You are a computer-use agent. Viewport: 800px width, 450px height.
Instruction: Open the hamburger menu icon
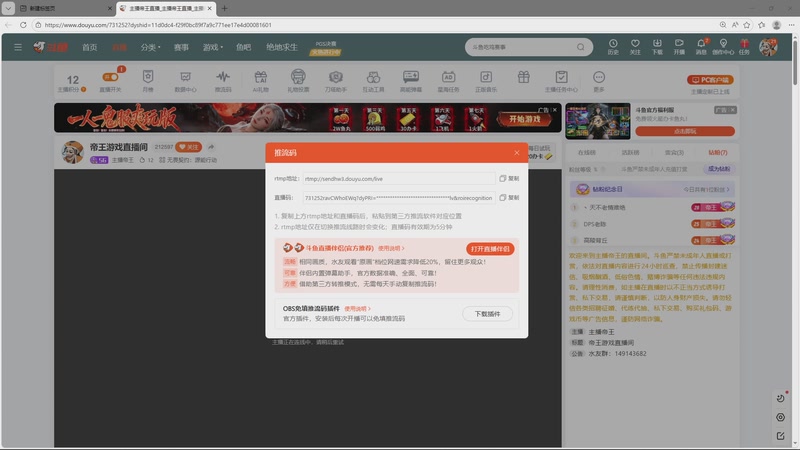(x=18, y=47)
